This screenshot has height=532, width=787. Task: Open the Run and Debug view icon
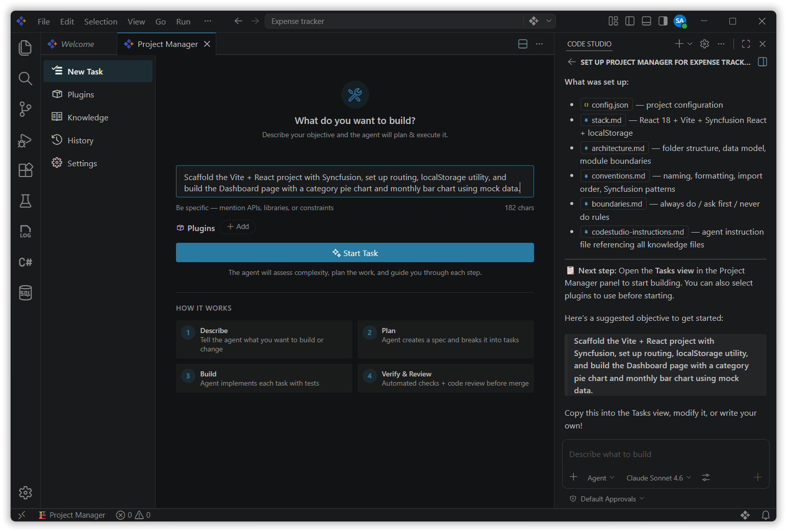(25, 140)
